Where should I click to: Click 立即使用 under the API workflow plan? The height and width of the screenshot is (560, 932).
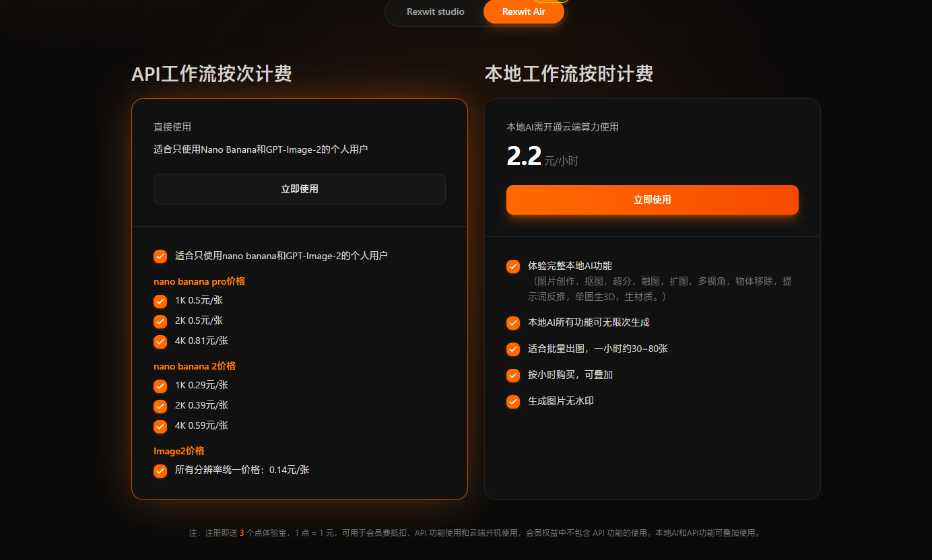pyautogui.click(x=300, y=189)
